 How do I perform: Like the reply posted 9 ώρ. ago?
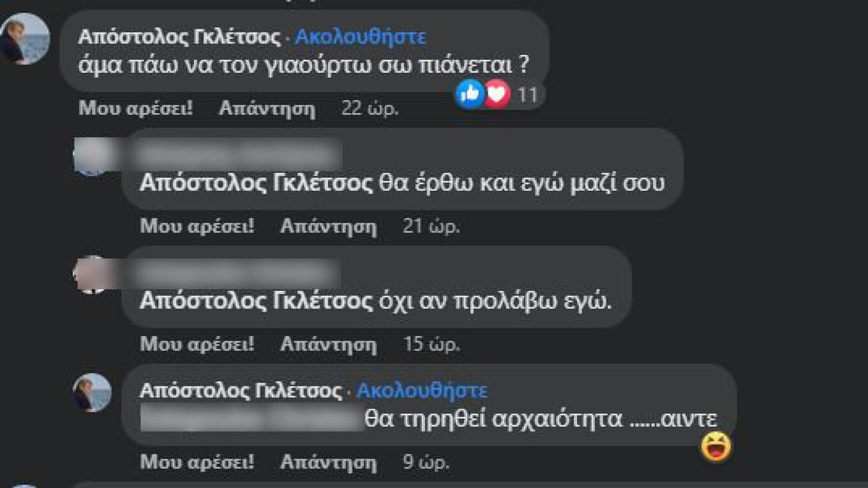(197, 461)
